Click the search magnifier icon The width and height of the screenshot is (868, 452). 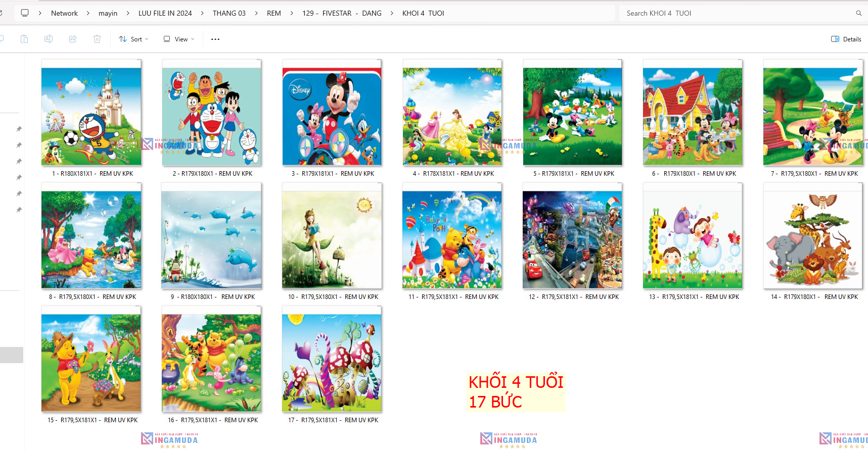[x=858, y=13]
